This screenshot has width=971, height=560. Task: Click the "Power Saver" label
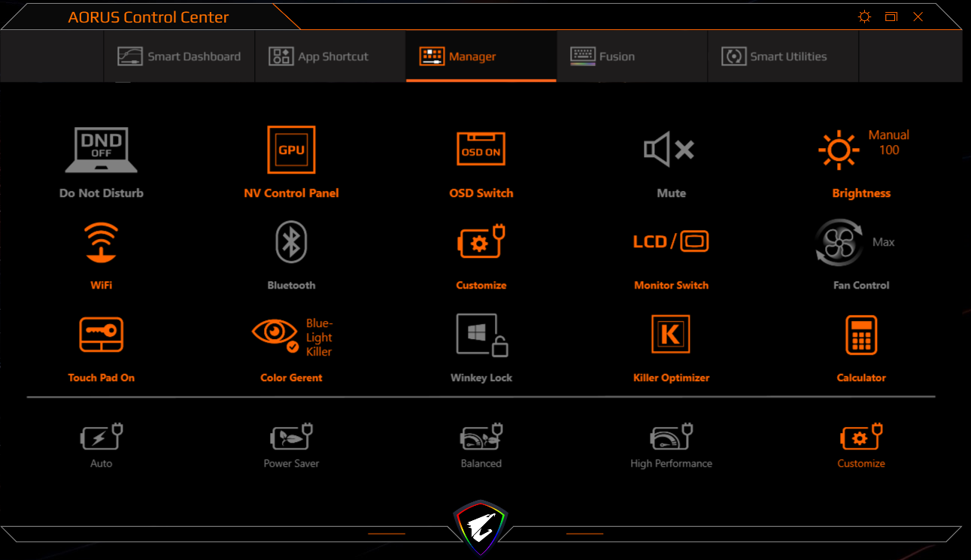[x=291, y=464]
